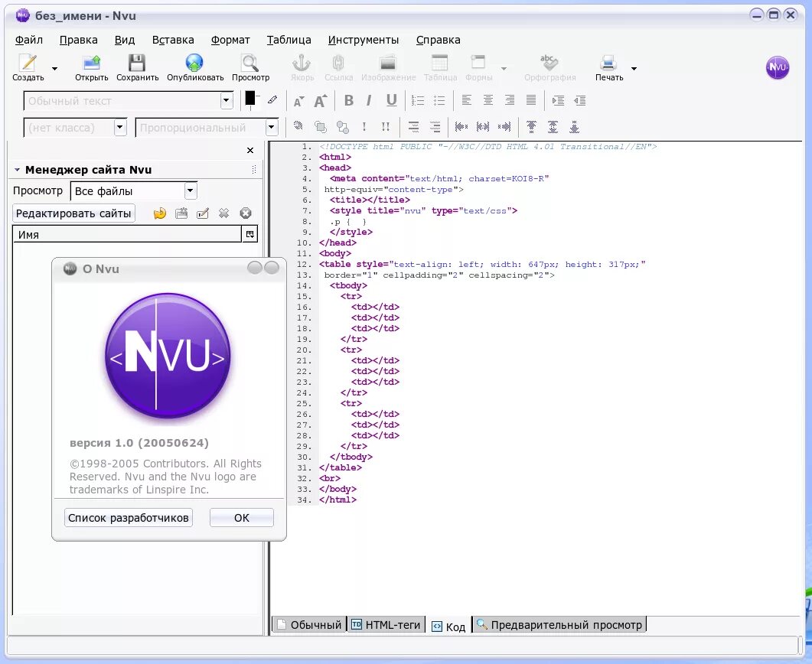Open dropdown arrow next to Формы

pos(504,68)
